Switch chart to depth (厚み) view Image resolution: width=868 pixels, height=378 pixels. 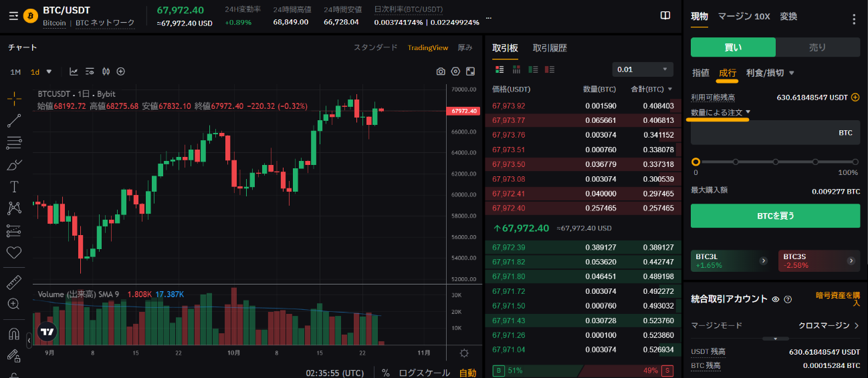(x=465, y=47)
